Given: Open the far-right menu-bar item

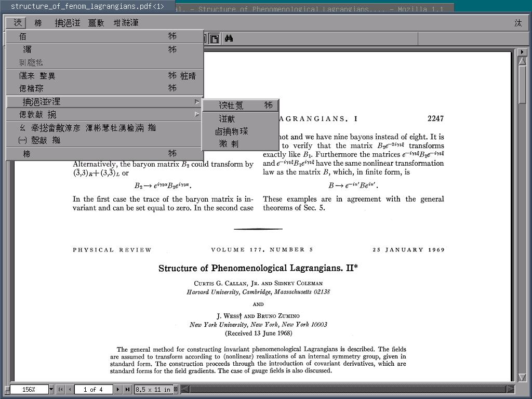Looking at the screenshot, I should 518,23.
